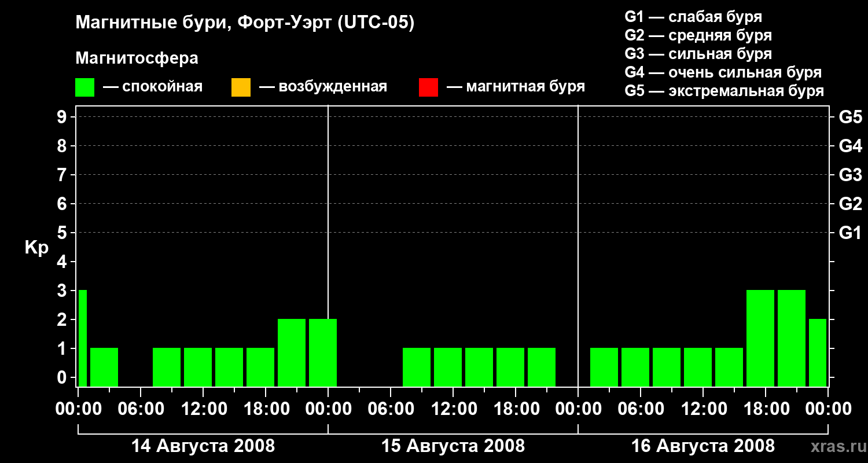This screenshot has height=463, width=868.
Task: Click the 18:00 time label under 15 Августа
Action: click(516, 409)
